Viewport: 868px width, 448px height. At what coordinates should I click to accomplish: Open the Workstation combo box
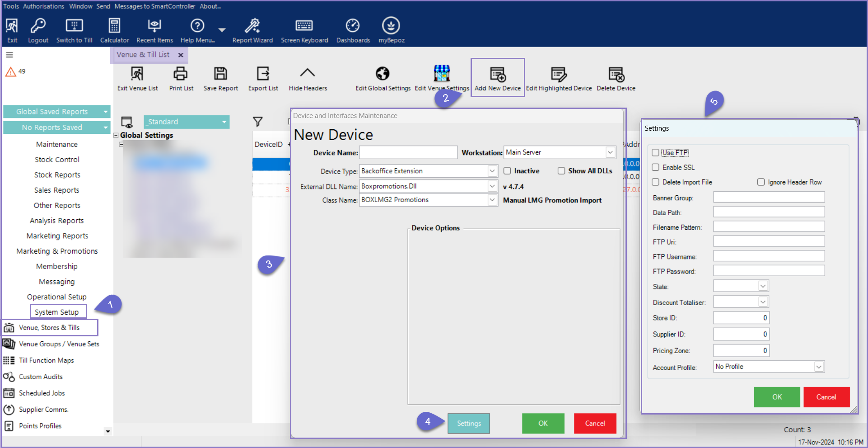click(610, 152)
